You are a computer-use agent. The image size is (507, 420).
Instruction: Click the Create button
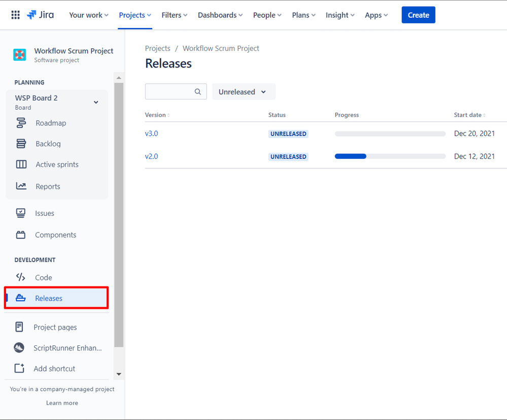(418, 15)
